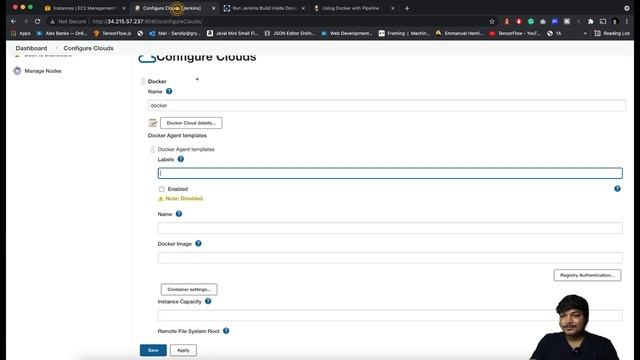Click into the Labels input field
Image resolution: width=640 pixels, height=360 pixels.
click(390, 173)
